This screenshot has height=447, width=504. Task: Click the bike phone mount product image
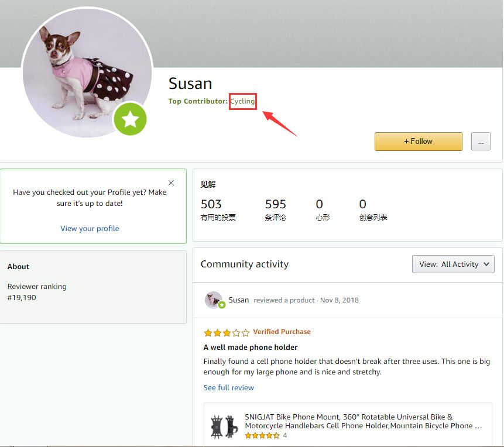[224, 427]
